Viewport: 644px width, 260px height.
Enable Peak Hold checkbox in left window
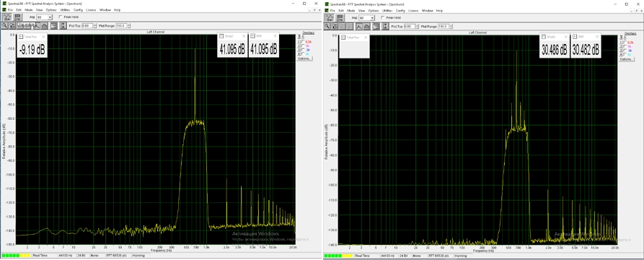pyautogui.click(x=61, y=17)
